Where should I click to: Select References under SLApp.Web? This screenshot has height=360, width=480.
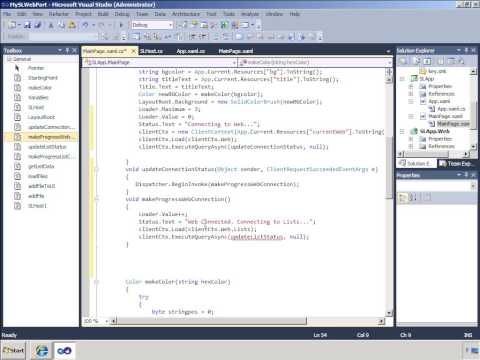[441, 146]
